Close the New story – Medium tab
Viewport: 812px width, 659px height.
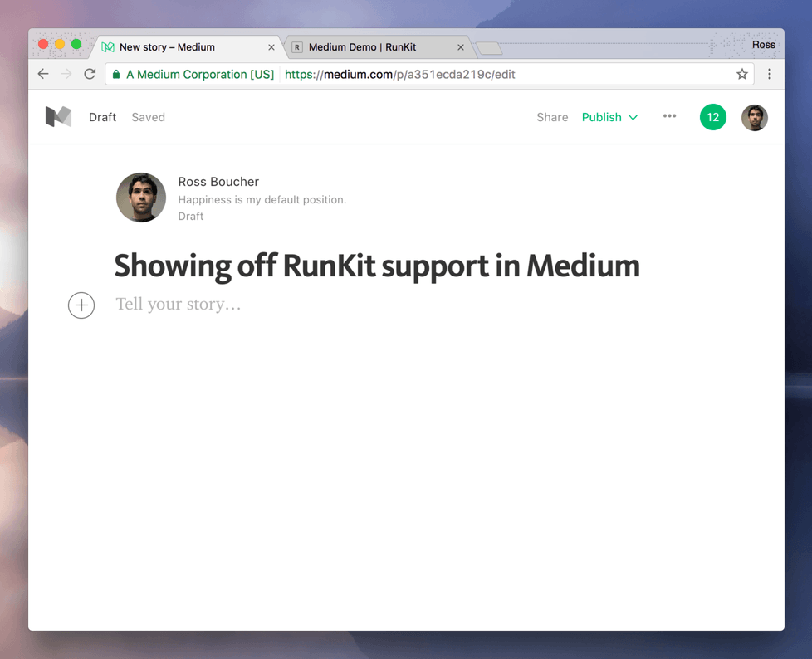(x=271, y=47)
